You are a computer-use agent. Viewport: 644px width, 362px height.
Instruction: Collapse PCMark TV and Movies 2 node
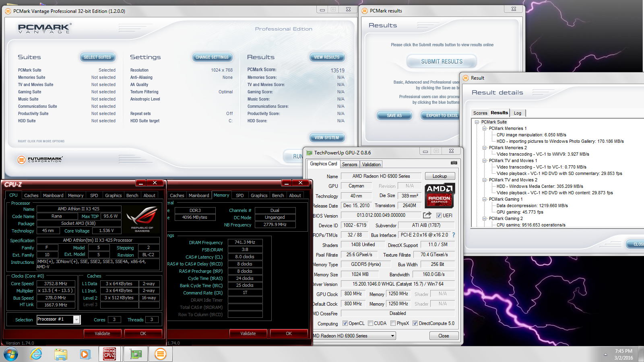485,180
